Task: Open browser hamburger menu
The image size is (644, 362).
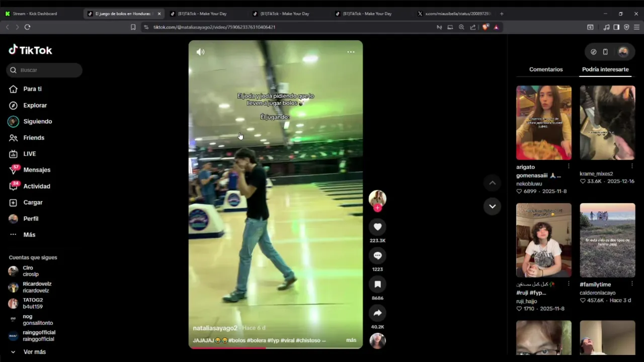Action: [636, 27]
